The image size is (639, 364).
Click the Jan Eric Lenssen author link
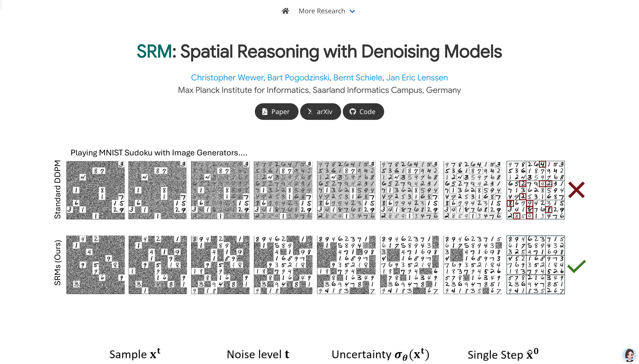[x=417, y=78]
